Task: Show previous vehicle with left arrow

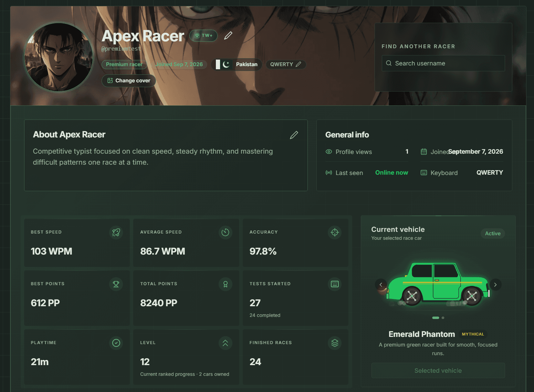Action: (x=381, y=285)
